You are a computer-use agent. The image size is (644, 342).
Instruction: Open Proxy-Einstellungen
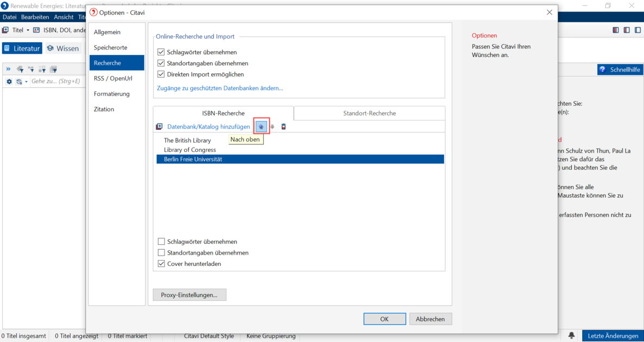click(x=190, y=295)
